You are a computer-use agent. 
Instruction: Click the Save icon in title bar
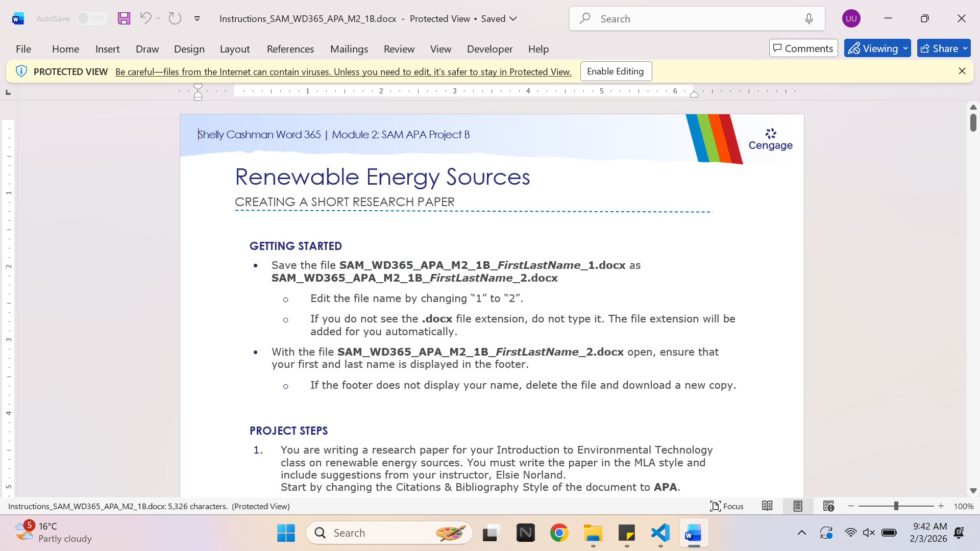pos(124,19)
